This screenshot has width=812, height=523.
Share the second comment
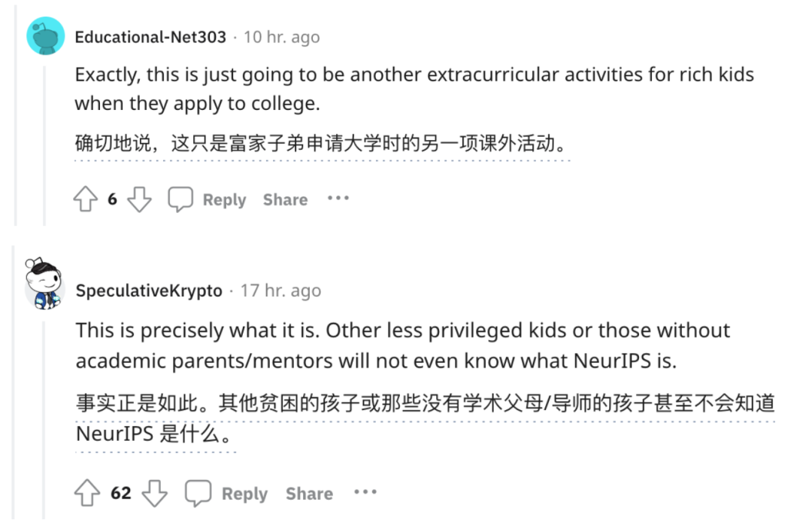(308, 493)
